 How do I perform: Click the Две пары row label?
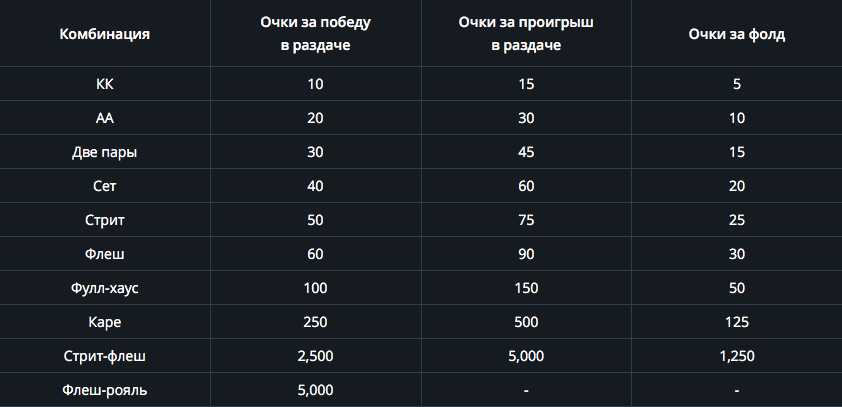[x=105, y=152]
